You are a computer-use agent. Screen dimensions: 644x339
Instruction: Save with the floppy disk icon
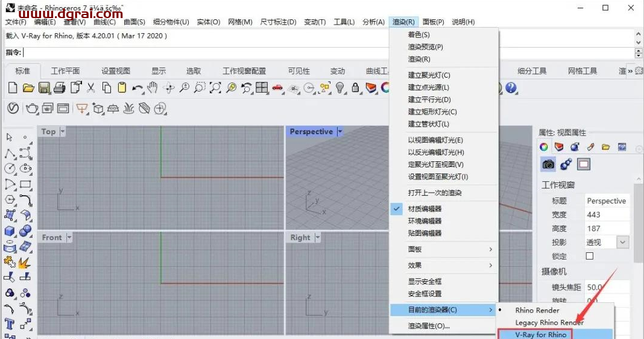point(44,88)
